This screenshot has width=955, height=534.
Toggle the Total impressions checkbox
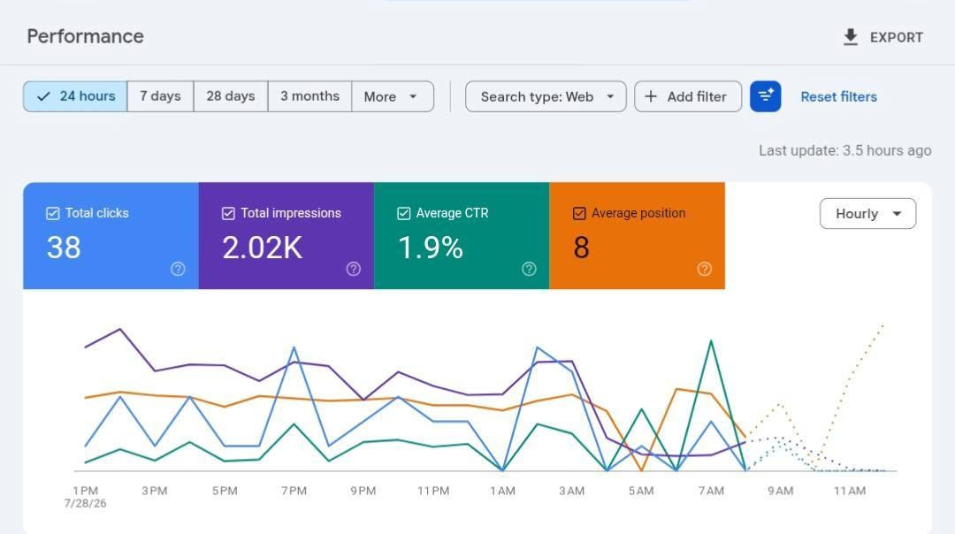[x=228, y=213]
